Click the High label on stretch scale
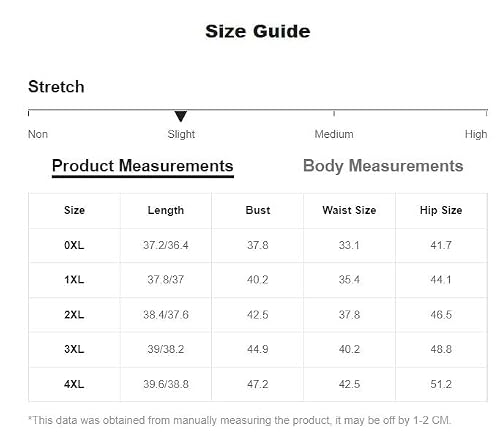 476,134
